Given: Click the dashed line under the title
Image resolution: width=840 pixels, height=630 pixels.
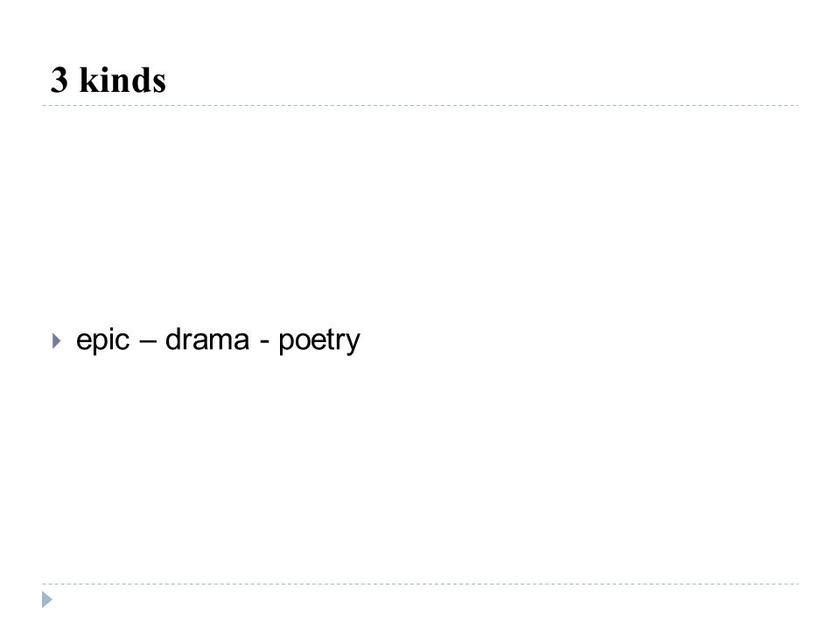Looking at the screenshot, I should coord(420,106).
